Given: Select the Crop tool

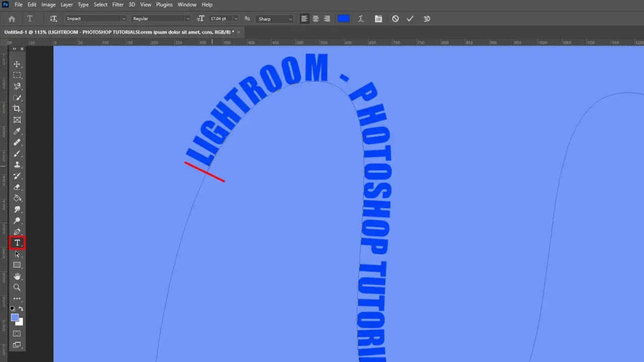Looking at the screenshot, I should [x=17, y=109].
